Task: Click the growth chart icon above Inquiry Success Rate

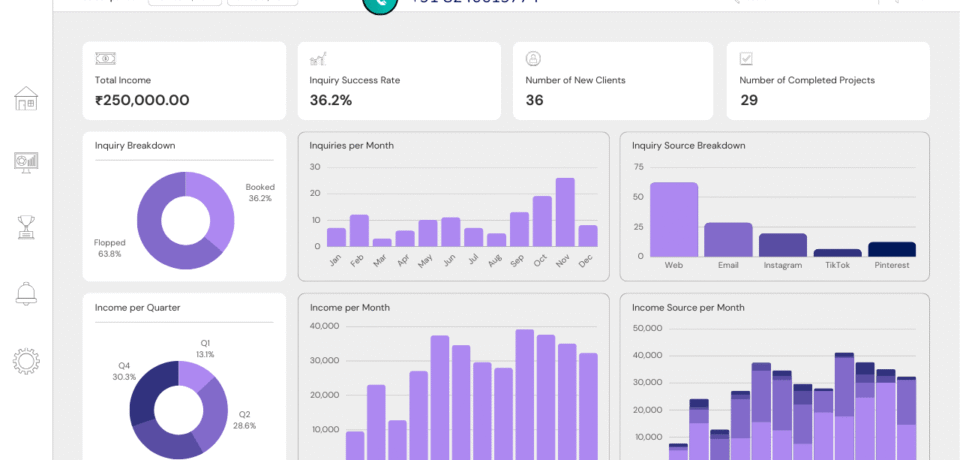Action: click(x=318, y=59)
